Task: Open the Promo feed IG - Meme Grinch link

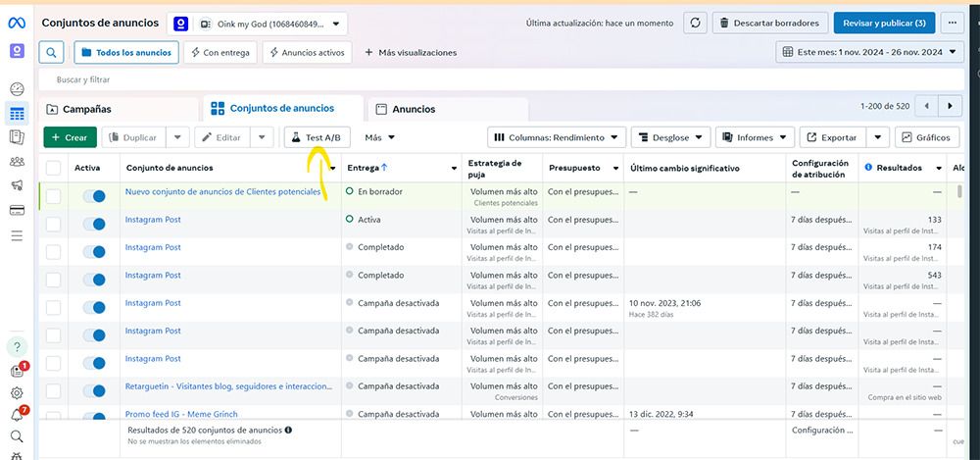Action: (181, 414)
